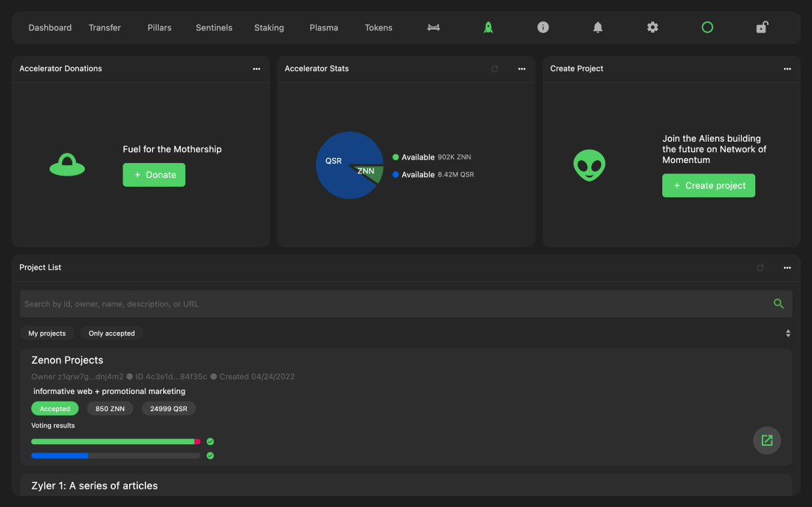Click the wallet lock icon

tap(762, 27)
